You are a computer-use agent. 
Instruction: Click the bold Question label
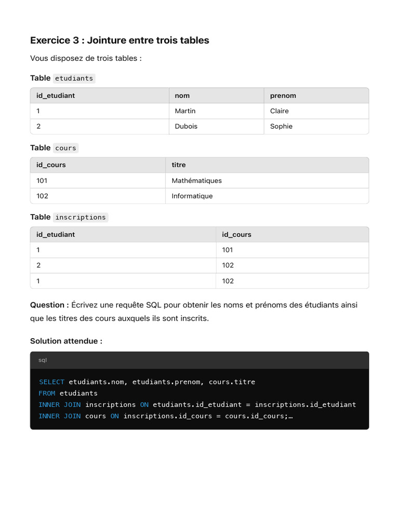pos(49,305)
